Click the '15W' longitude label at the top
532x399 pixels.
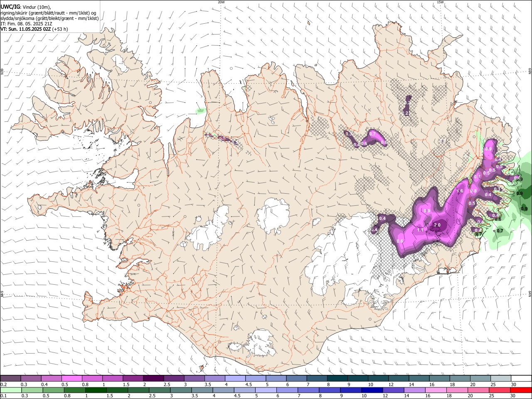coord(440,2)
